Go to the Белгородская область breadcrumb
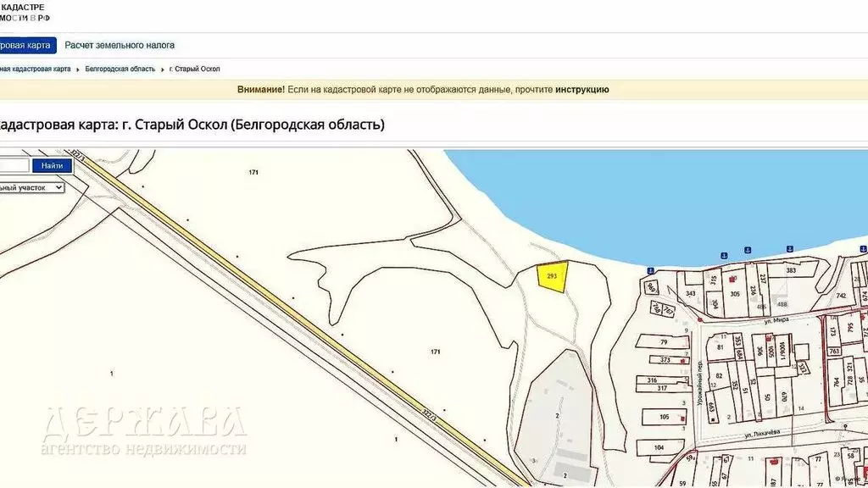 click(x=120, y=69)
